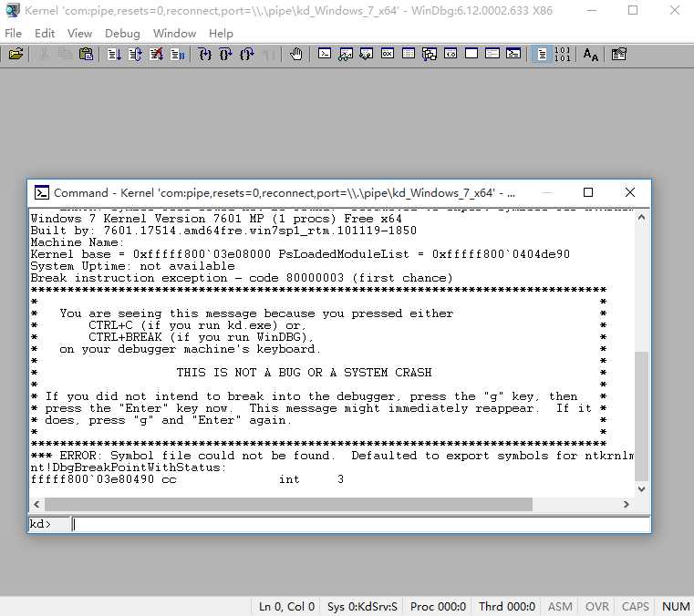Click the Go toolbar icon
Image resolution: width=694 pixels, height=616 pixels.
pyautogui.click(x=114, y=55)
